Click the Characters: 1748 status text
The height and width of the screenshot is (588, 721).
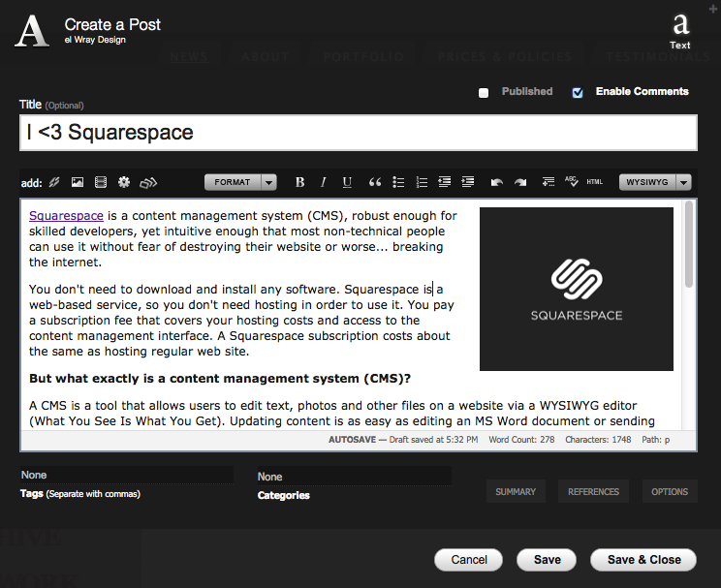tap(598, 440)
